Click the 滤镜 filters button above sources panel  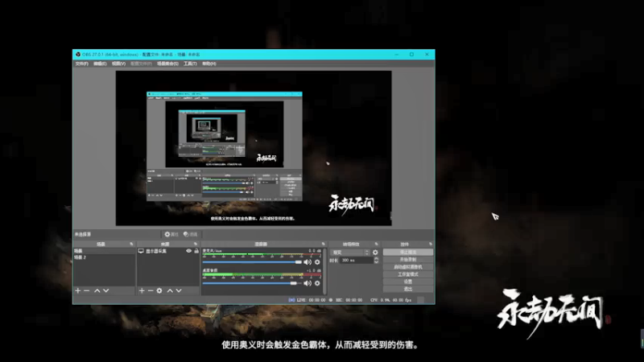pos(191,234)
